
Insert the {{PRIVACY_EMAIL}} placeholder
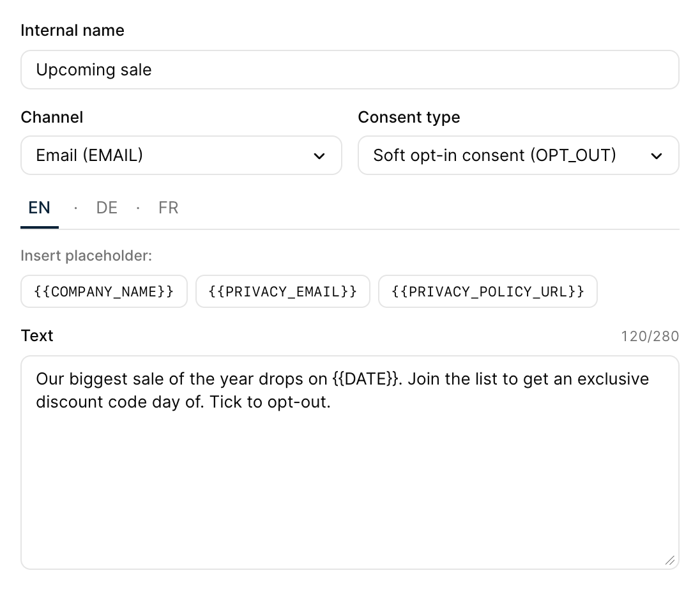283,291
